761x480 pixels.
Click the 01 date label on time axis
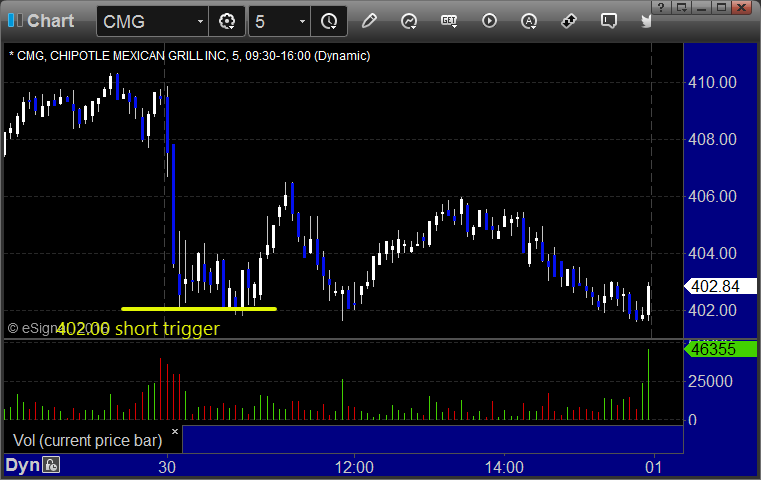point(654,467)
